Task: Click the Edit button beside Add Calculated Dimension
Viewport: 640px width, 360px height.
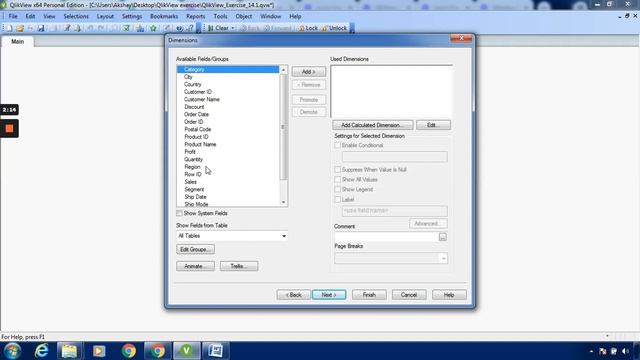Action: (x=433, y=125)
